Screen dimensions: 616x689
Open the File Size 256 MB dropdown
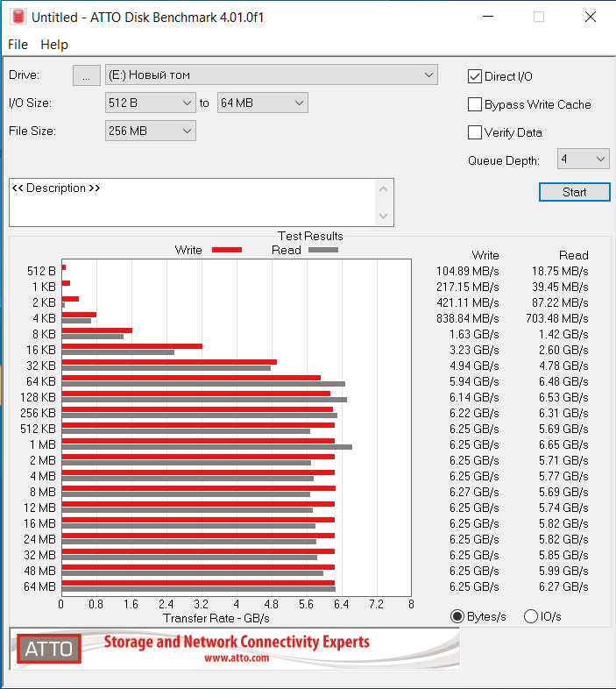click(150, 131)
